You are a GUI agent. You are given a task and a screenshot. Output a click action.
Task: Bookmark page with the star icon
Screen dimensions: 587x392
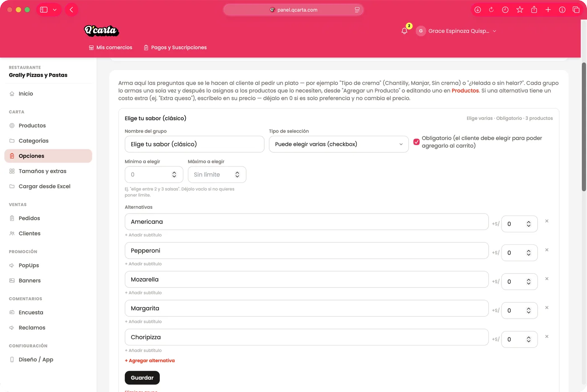(x=520, y=10)
